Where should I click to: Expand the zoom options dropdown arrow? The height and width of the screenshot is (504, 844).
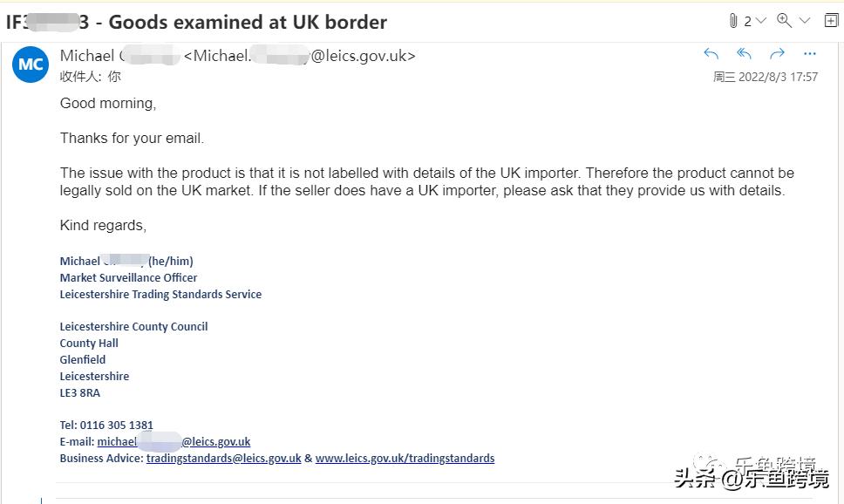pos(805,21)
